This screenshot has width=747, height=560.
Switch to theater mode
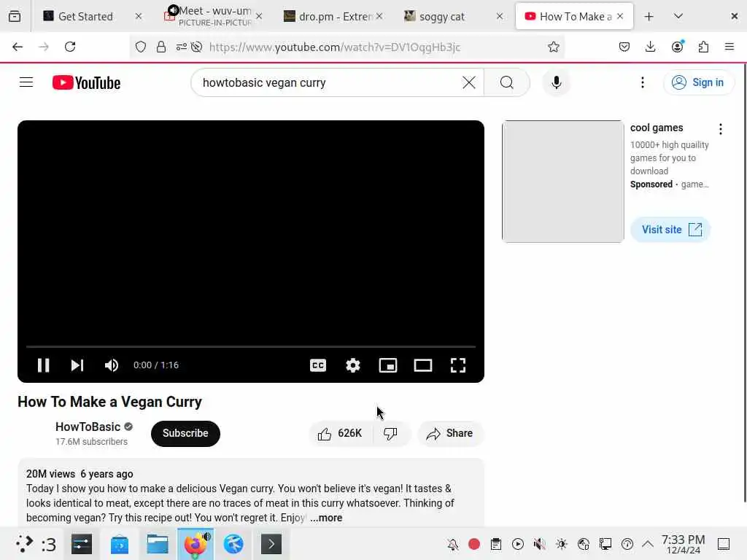point(423,365)
